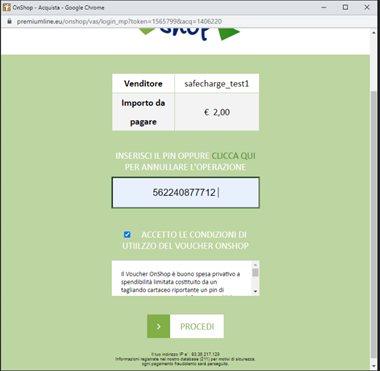Close the OnShop Chrome window
The image size is (380, 371).
pyautogui.click(x=367, y=7)
